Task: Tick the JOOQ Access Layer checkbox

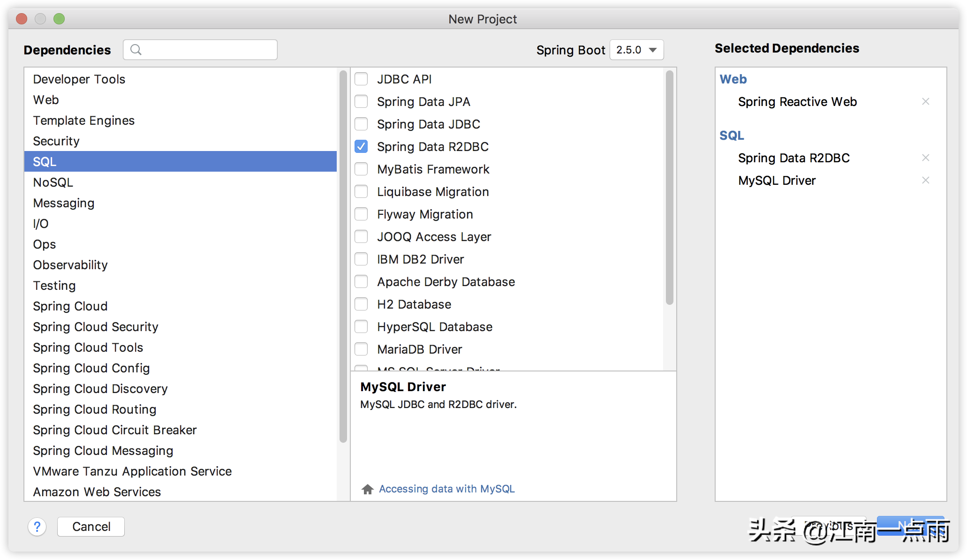Action: point(361,236)
